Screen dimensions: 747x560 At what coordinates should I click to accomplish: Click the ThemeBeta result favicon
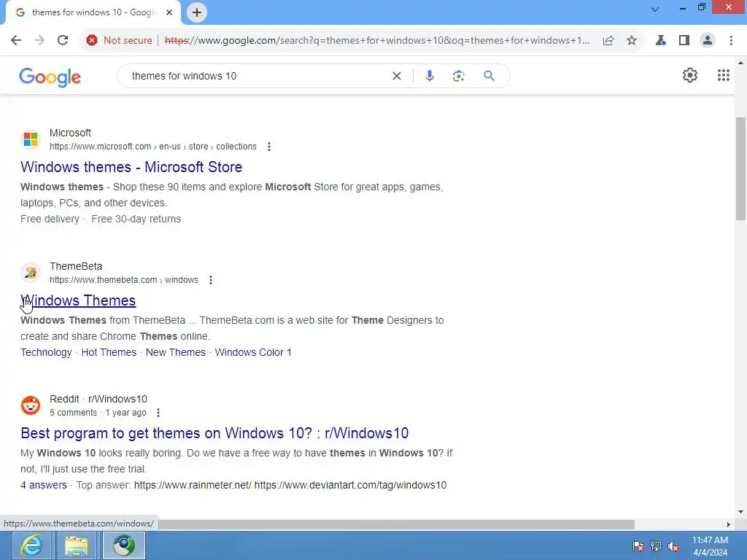pyautogui.click(x=31, y=273)
